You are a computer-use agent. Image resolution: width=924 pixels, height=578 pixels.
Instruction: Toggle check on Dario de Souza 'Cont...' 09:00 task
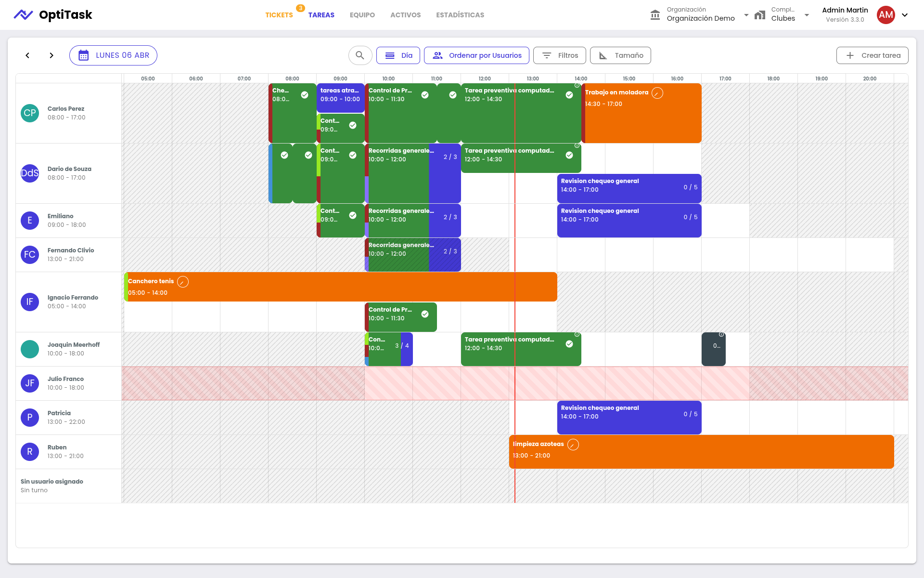pos(353,155)
